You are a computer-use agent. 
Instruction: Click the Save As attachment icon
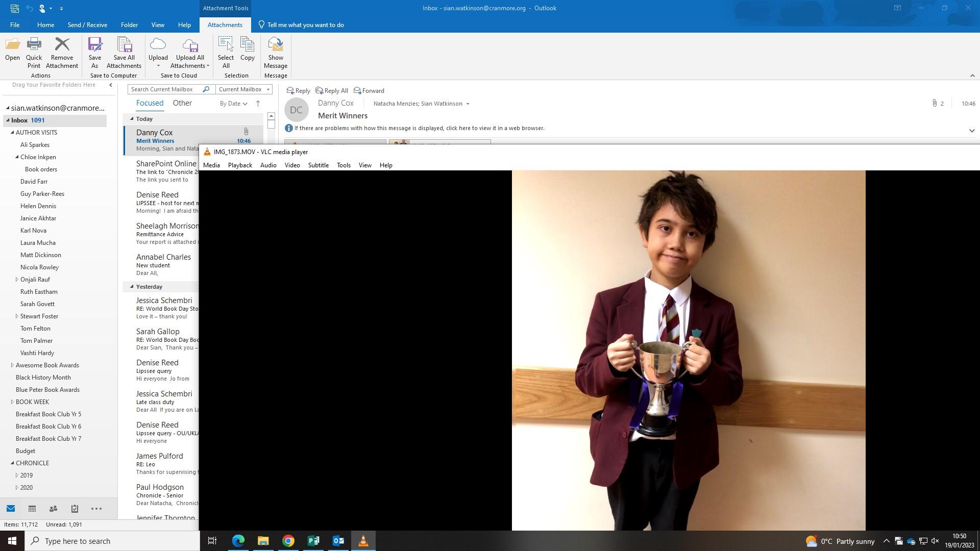94,52
